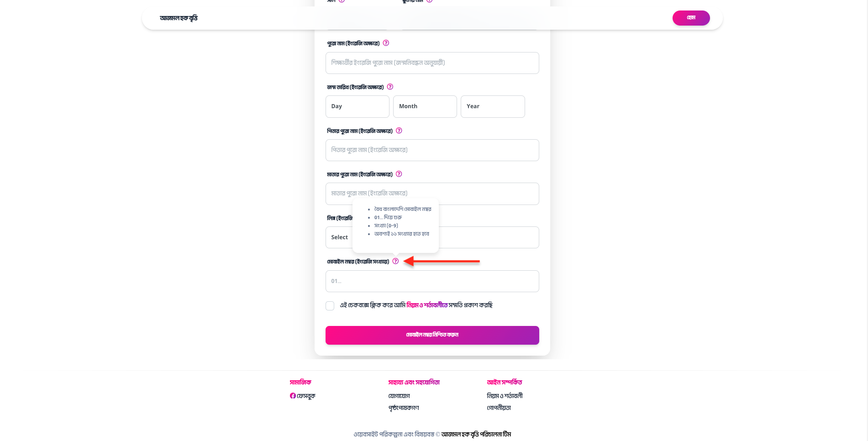Click the আজমল হক বৃত্তি site title
The height and width of the screenshot is (441, 868).
(179, 18)
